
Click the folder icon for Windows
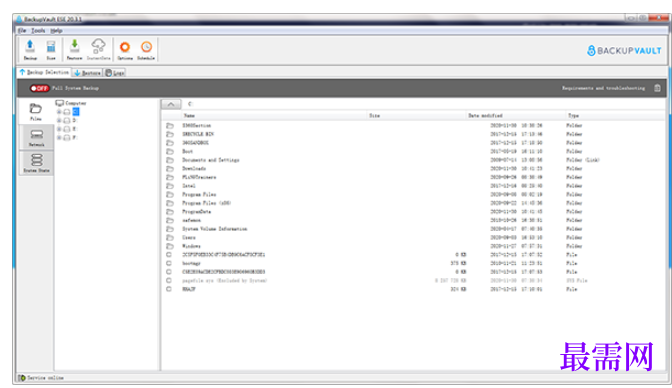(170, 246)
